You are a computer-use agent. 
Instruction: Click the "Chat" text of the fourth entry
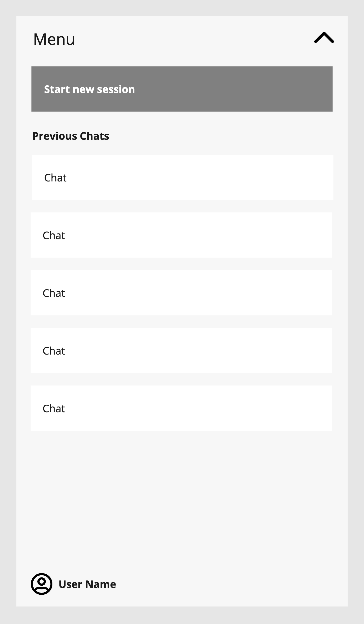[x=54, y=351]
